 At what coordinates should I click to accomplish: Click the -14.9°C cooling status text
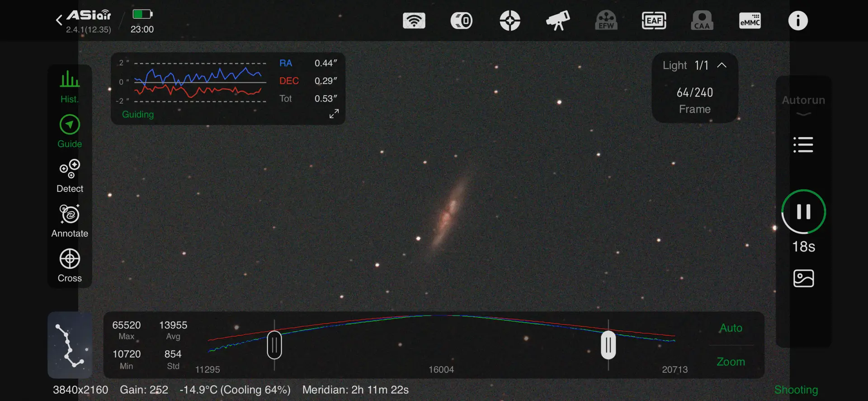point(235,390)
